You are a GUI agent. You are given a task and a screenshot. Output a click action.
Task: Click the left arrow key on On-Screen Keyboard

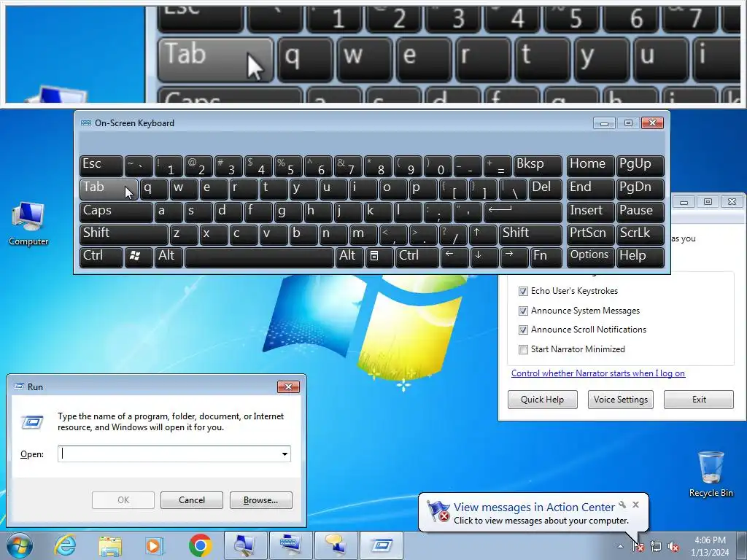[454, 257]
